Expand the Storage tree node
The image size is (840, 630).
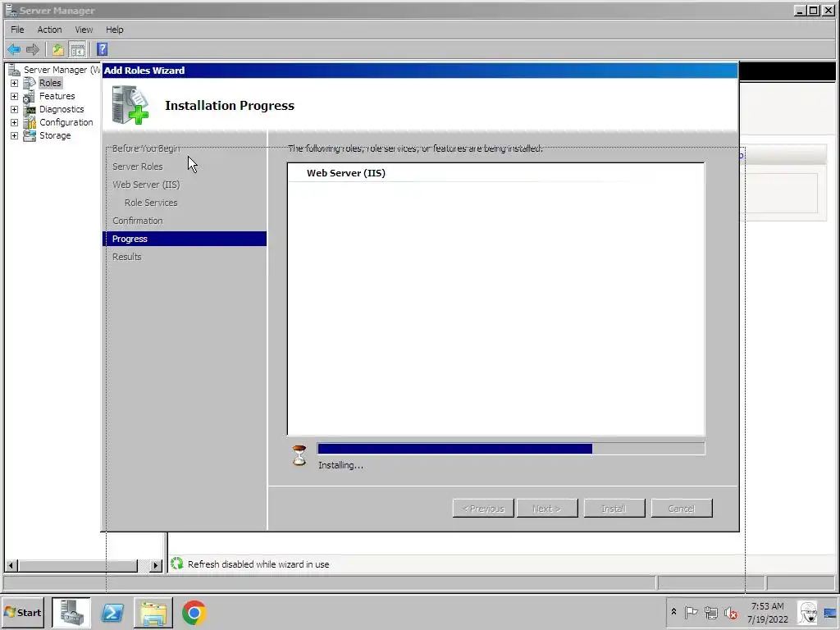[15, 135]
